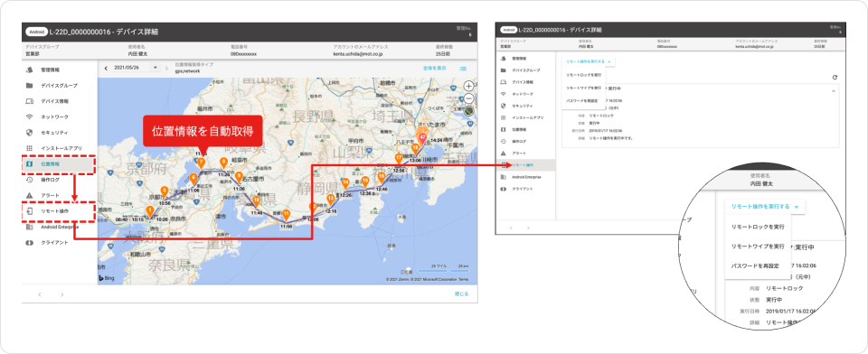The height and width of the screenshot is (354, 868).
Task: Open ネットワーク icon in remote operation window
Action: (504, 94)
